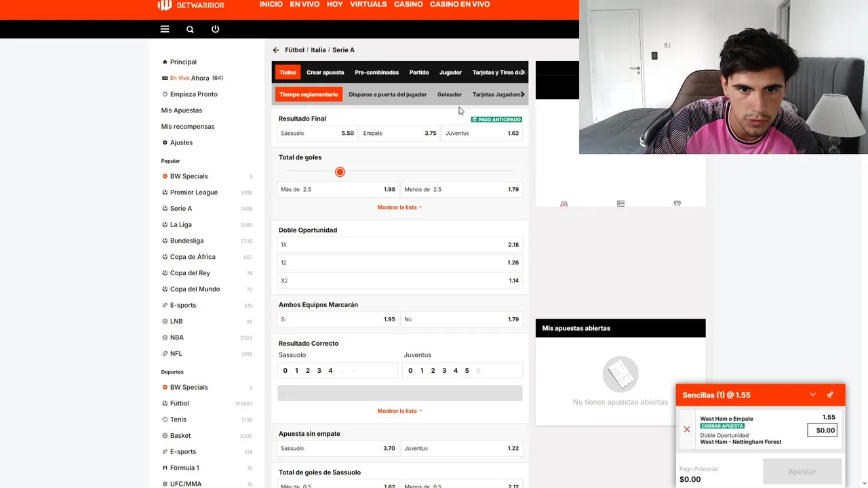
Task: Click the power logout icon
Action: click(215, 29)
